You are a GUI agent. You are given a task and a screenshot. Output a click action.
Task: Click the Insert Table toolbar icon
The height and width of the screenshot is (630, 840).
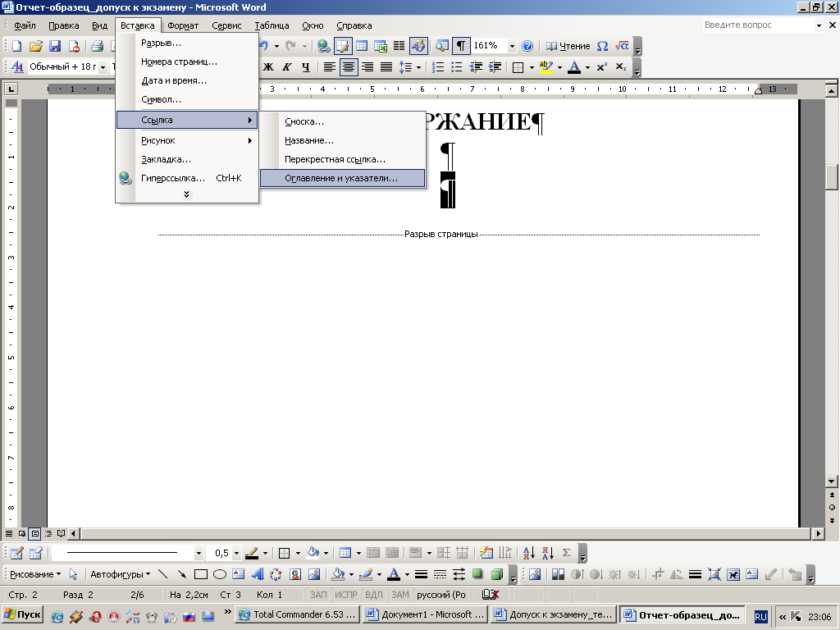coord(362,46)
